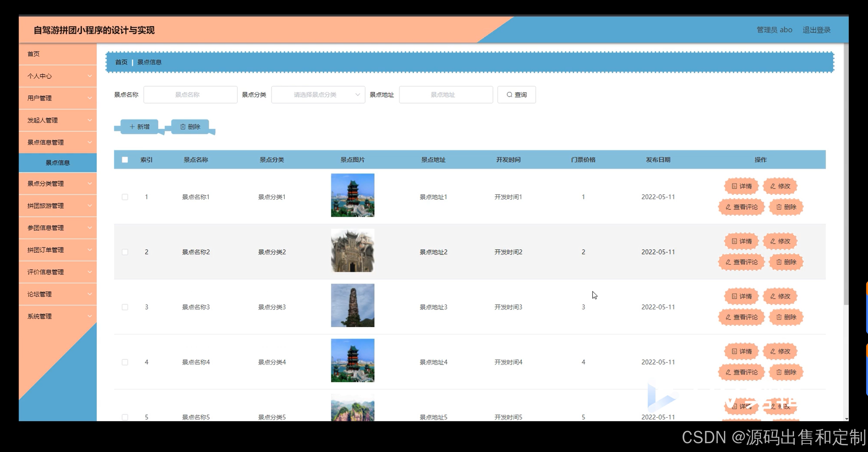This screenshot has width=868, height=452.
Task: Click 查看评论 for row 3
Action: (741, 317)
